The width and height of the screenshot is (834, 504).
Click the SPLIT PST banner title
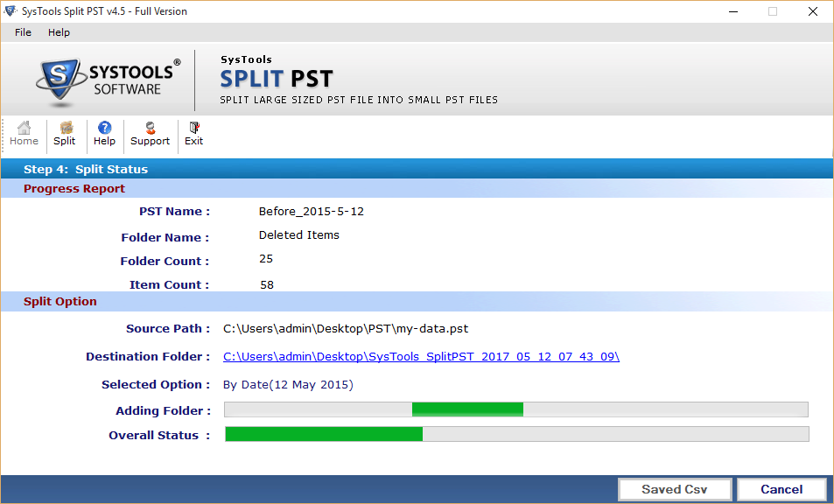tap(277, 79)
